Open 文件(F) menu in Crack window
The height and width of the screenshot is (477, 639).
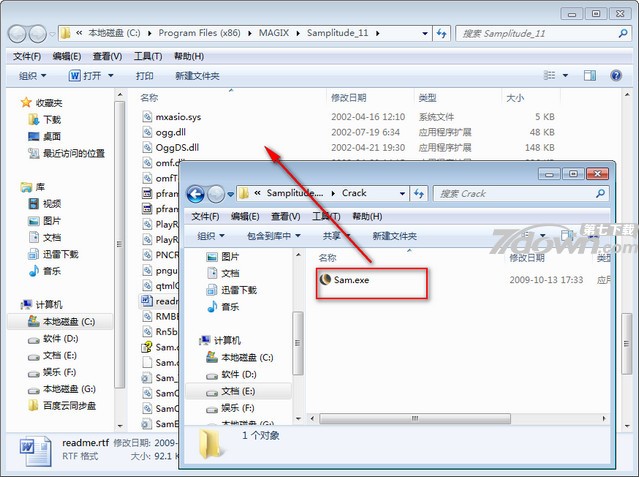pos(205,216)
